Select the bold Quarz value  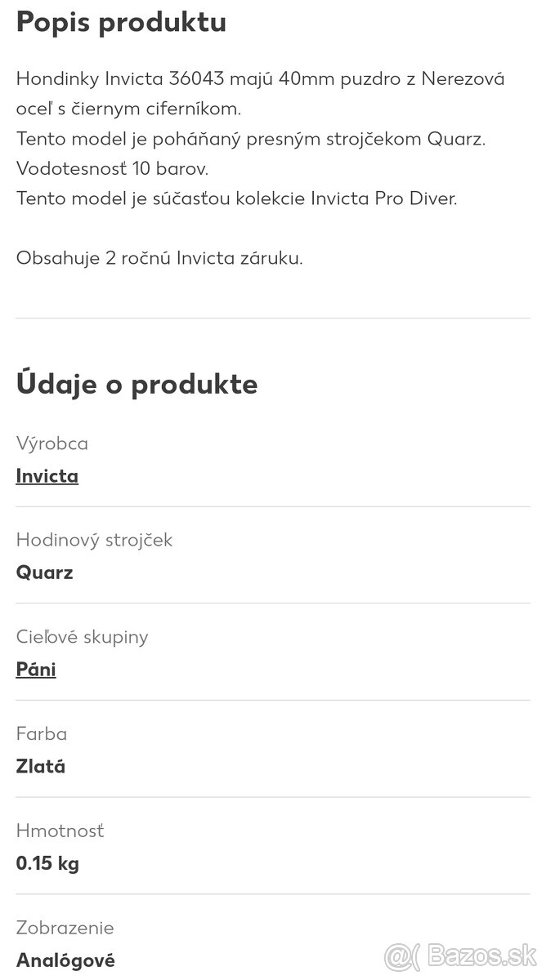(x=45, y=572)
